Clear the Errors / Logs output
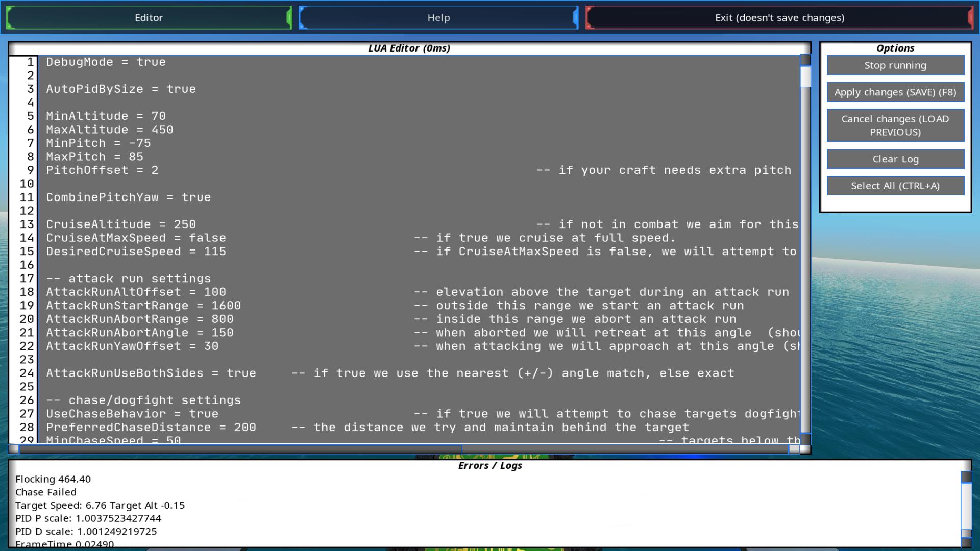 point(895,159)
